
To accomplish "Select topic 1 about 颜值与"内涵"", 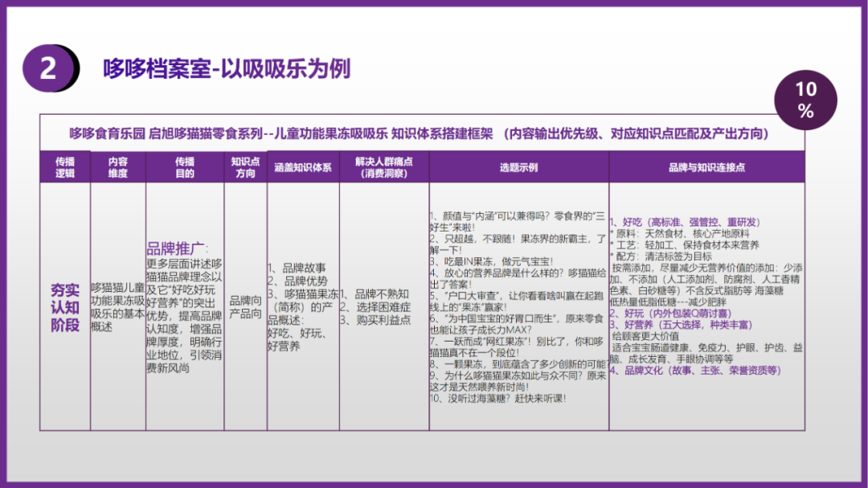I will pos(518,222).
